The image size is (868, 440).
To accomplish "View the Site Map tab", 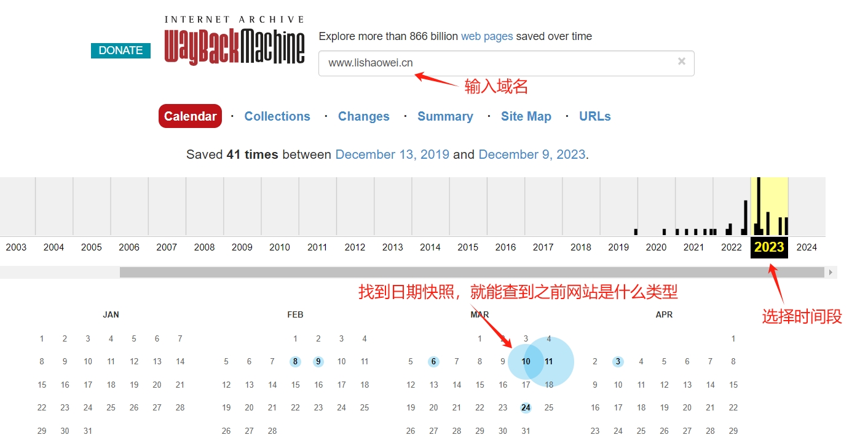I will 526,116.
